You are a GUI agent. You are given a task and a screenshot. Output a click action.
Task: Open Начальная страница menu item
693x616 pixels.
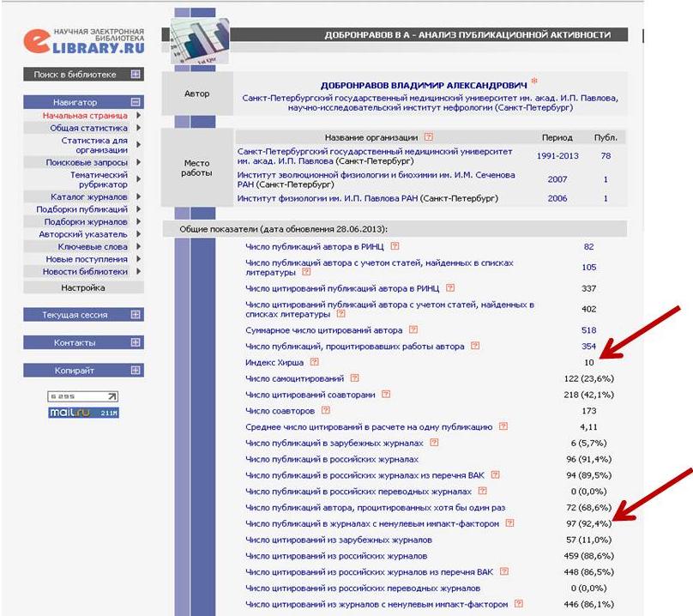click(x=85, y=116)
